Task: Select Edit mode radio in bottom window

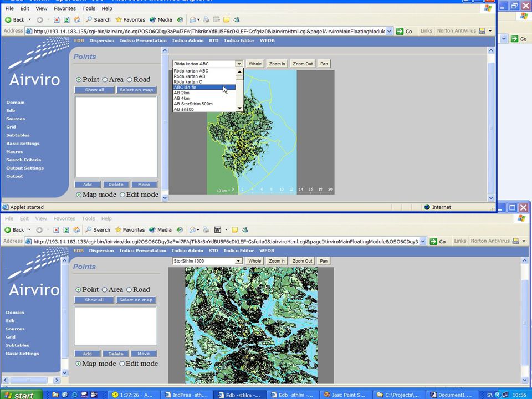Action: click(122, 364)
